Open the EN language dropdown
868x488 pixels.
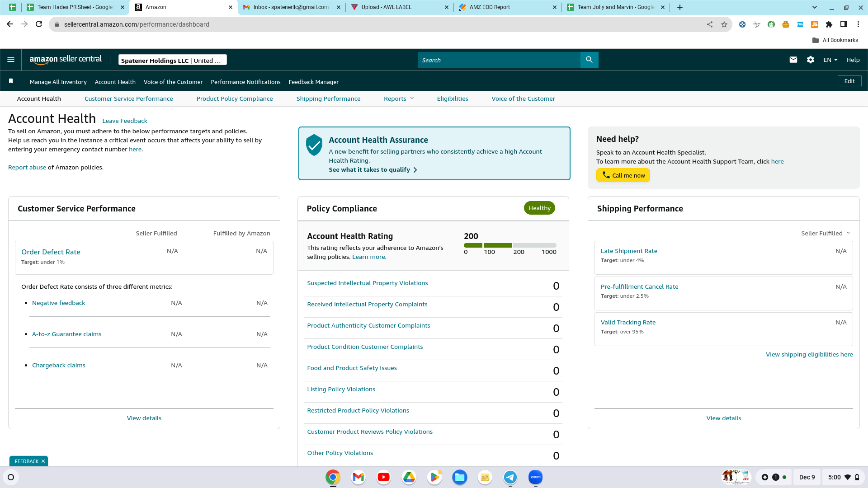pos(830,60)
